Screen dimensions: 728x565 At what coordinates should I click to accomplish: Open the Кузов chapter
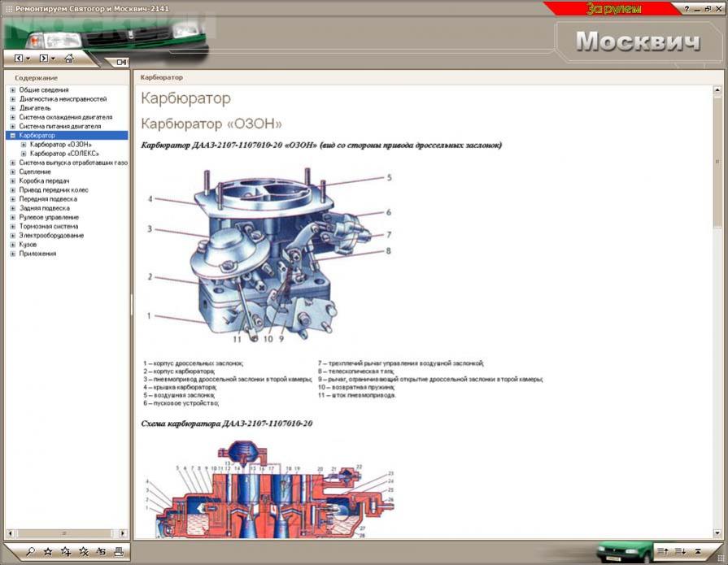[x=28, y=245]
